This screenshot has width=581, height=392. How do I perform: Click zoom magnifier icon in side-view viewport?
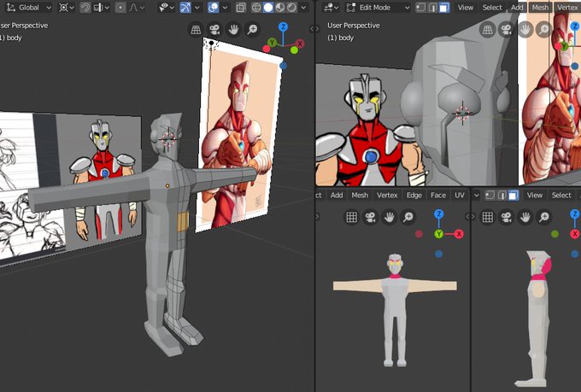[544, 218]
